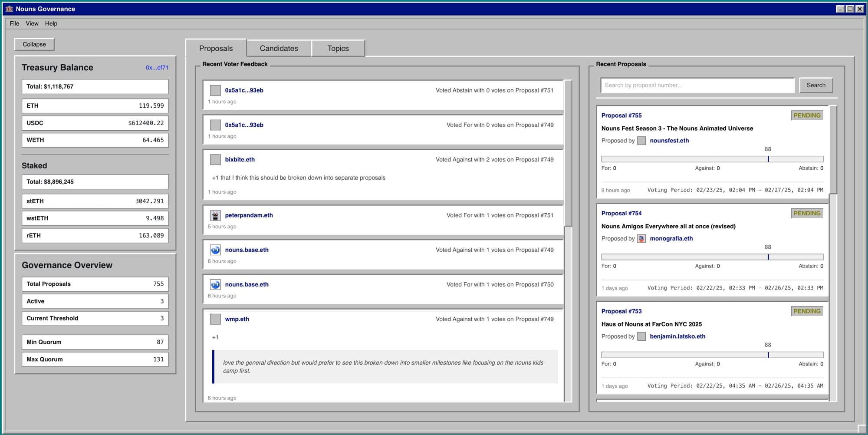Focus the Search by proposal number field
The image size is (868, 435).
(x=698, y=86)
